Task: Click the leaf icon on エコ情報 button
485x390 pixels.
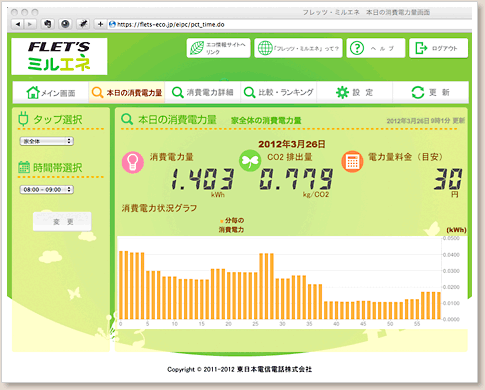Action: 197,48
